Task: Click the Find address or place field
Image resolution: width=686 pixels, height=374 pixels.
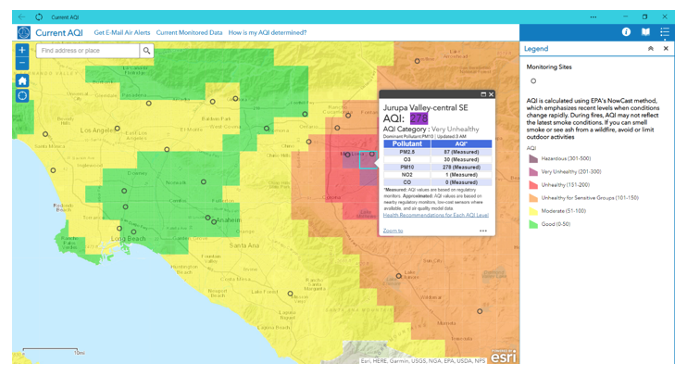Action: coord(88,51)
